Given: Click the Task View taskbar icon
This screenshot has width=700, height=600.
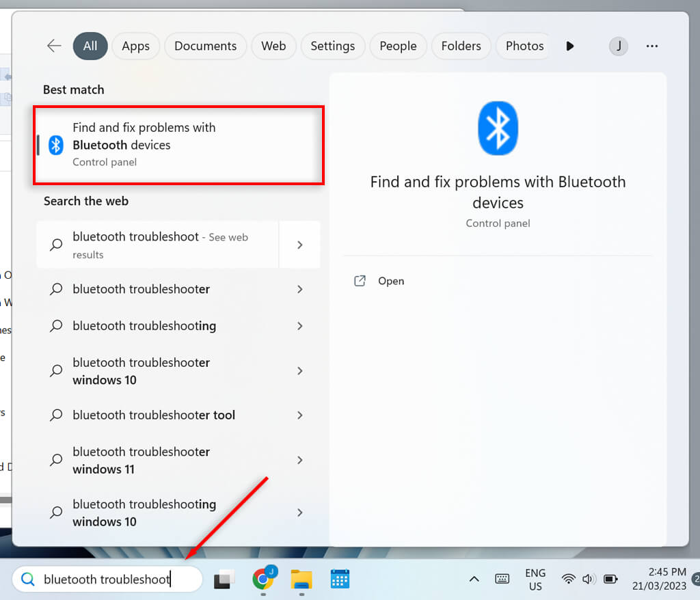Looking at the screenshot, I should tap(224, 579).
